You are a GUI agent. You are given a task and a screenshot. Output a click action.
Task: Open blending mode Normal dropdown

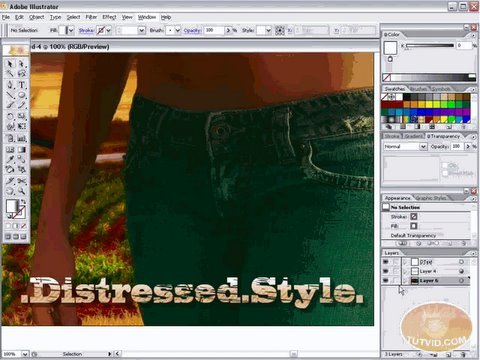[423, 147]
